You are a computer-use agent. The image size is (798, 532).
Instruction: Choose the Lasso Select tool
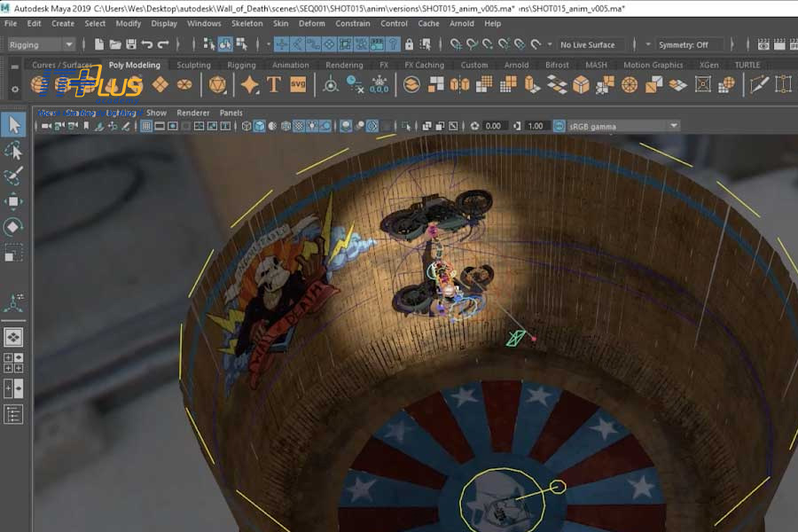[13, 151]
